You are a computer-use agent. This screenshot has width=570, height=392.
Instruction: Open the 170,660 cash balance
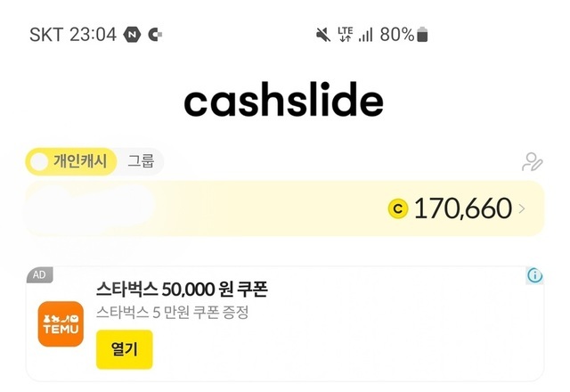pyautogui.click(x=461, y=209)
